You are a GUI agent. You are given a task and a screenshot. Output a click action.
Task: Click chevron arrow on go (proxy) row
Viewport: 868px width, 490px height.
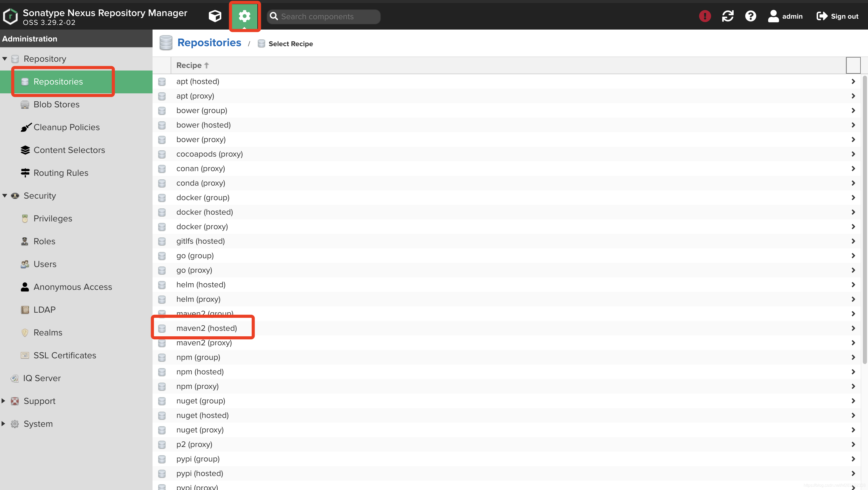[853, 270]
